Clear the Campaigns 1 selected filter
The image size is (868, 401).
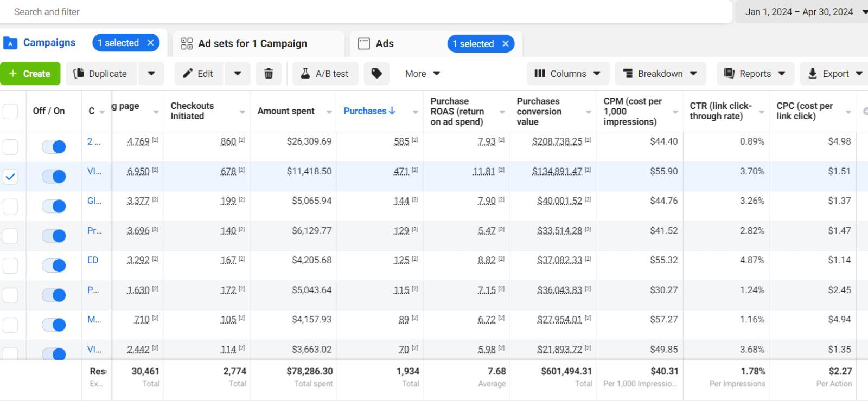tap(151, 43)
